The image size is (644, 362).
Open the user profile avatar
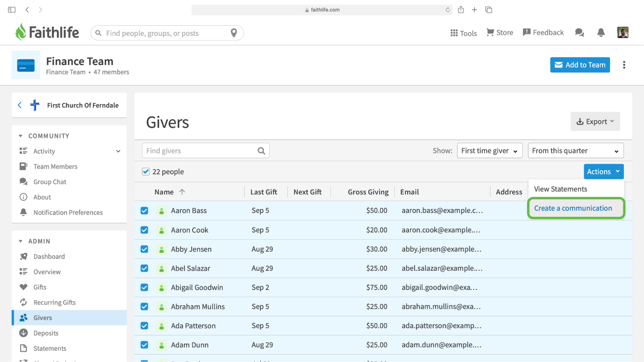tap(623, 32)
